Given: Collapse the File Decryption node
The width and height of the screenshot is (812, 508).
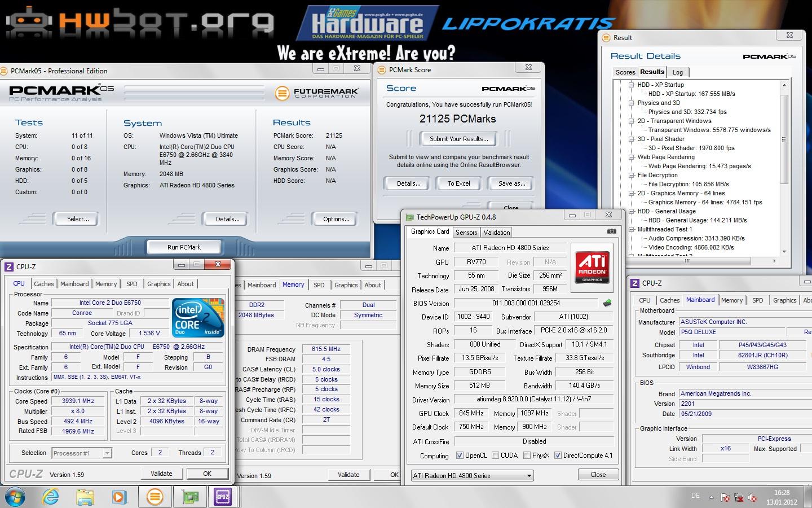Looking at the screenshot, I should click(x=632, y=175).
